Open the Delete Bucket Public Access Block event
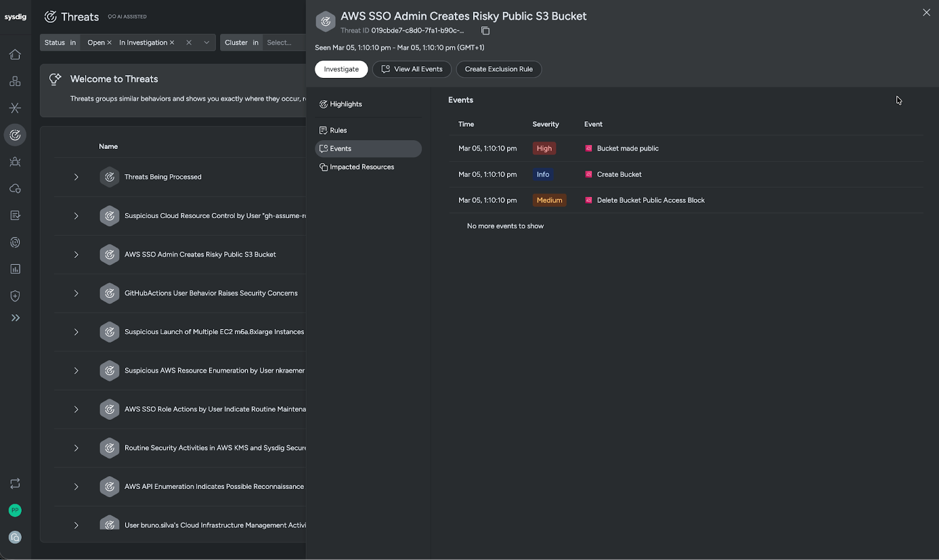939x560 pixels. tap(685, 201)
